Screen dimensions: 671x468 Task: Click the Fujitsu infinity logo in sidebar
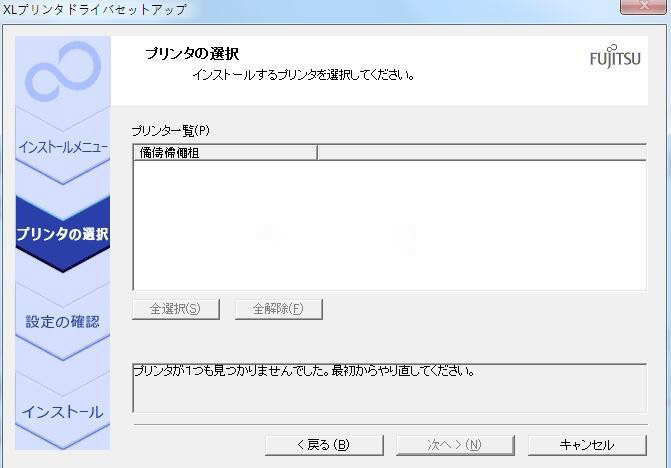point(63,71)
